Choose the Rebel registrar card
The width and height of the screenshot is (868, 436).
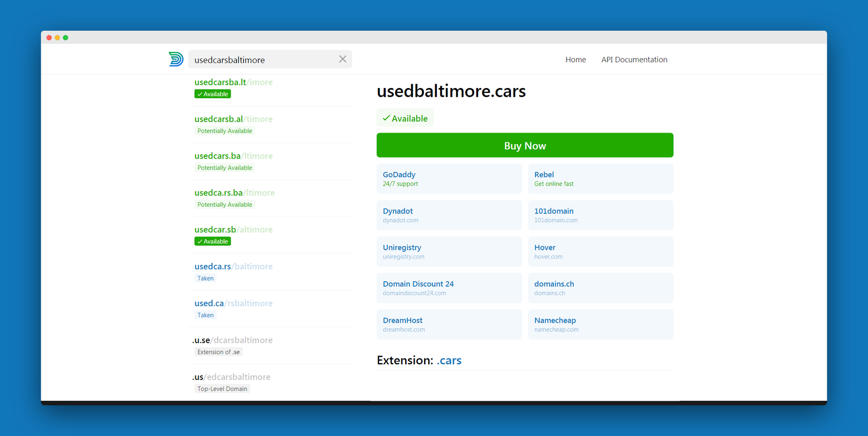click(x=601, y=179)
